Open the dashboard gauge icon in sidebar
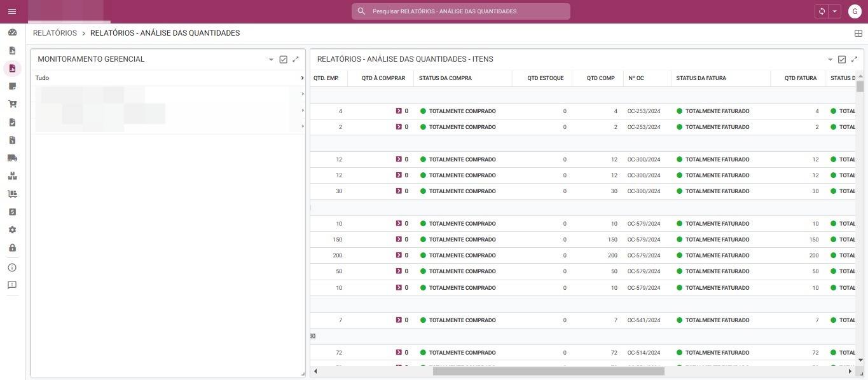This screenshot has width=868, height=380. (12, 32)
